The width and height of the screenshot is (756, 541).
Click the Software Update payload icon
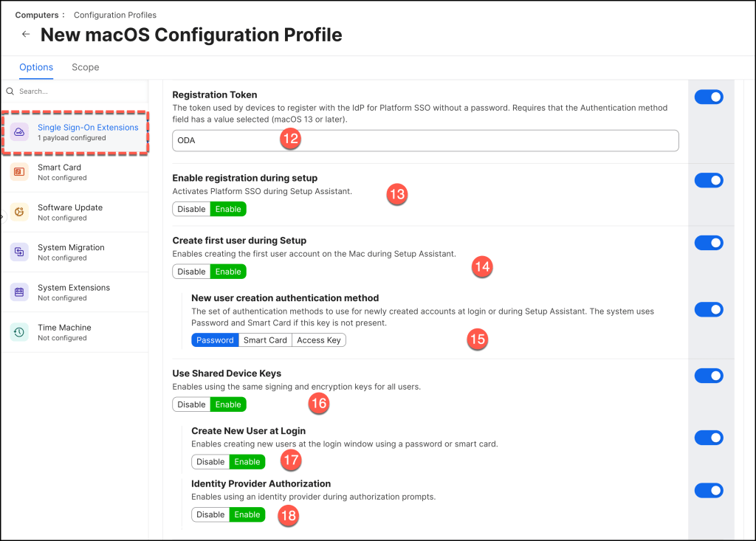(20, 213)
